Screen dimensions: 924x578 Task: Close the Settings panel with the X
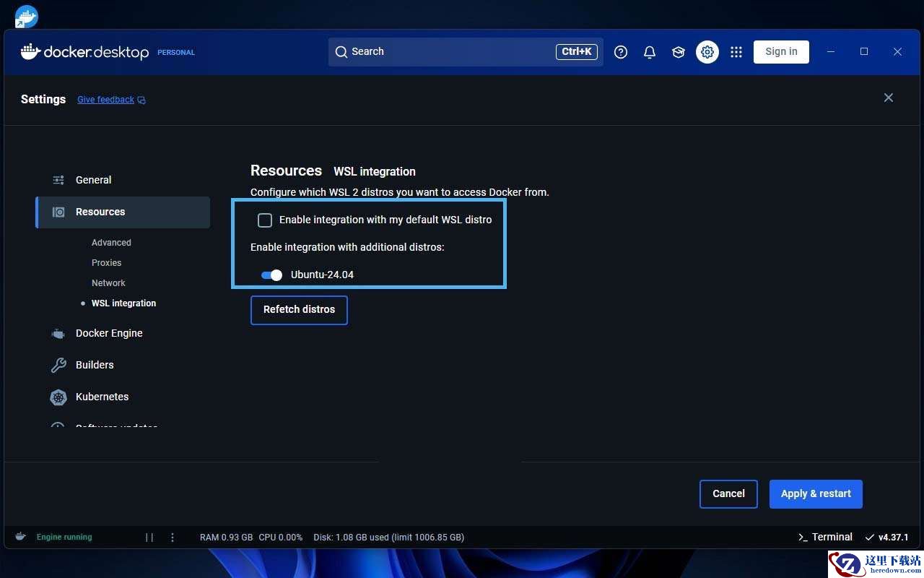[889, 98]
